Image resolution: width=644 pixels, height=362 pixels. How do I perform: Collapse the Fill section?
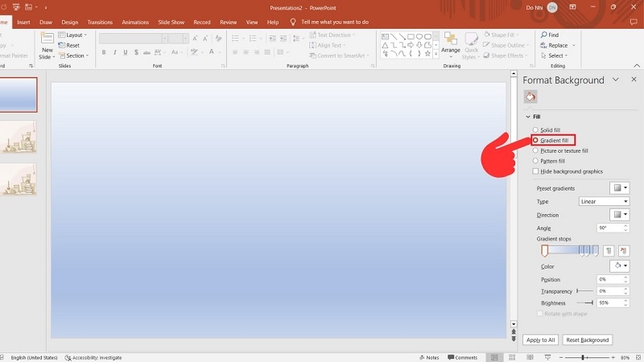point(528,117)
